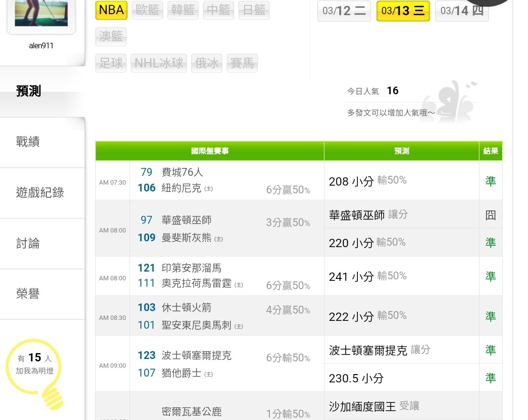The image size is (528, 420).
Task: Select date 03/13 三
Action: 403,11
